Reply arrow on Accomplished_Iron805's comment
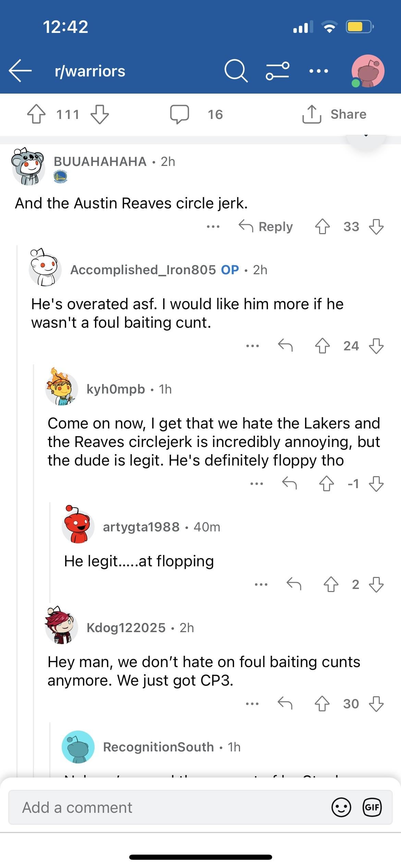This screenshot has width=401, height=868. click(x=285, y=346)
